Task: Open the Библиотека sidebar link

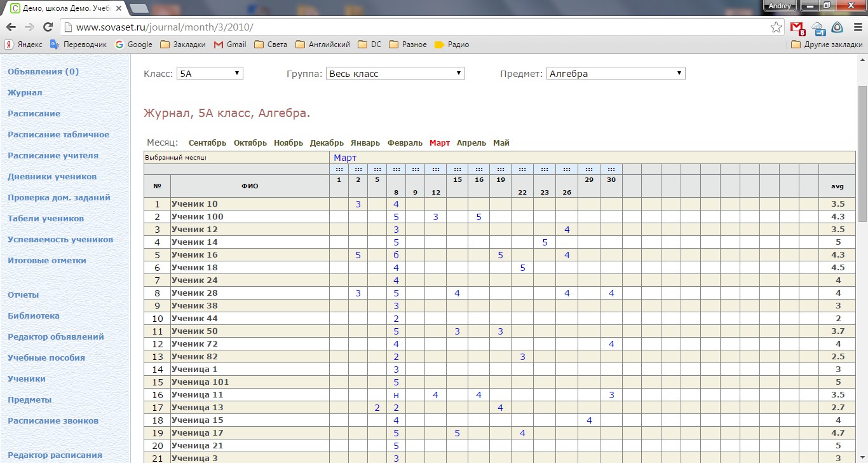Action: click(x=34, y=316)
